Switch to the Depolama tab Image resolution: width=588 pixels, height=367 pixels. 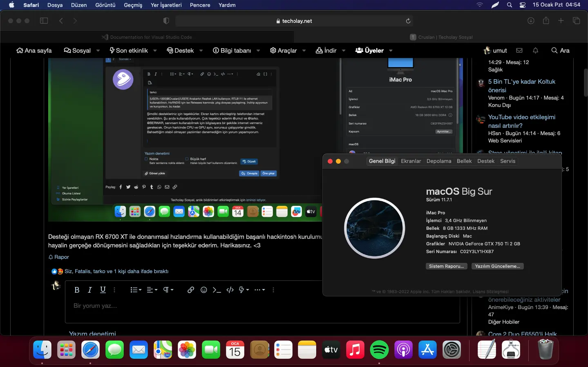(x=439, y=161)
